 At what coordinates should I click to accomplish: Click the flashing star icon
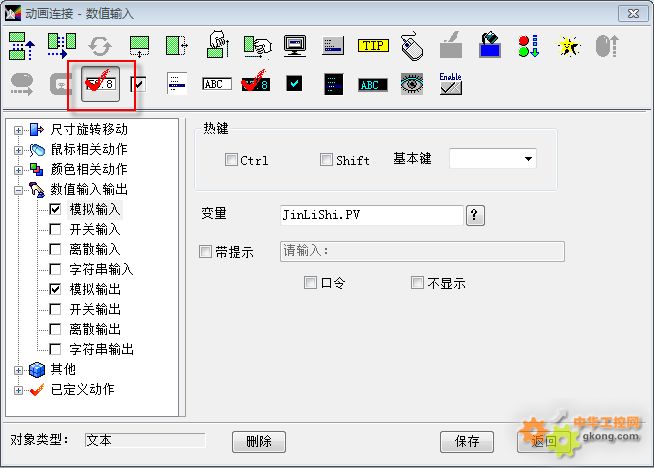(568, 46)
